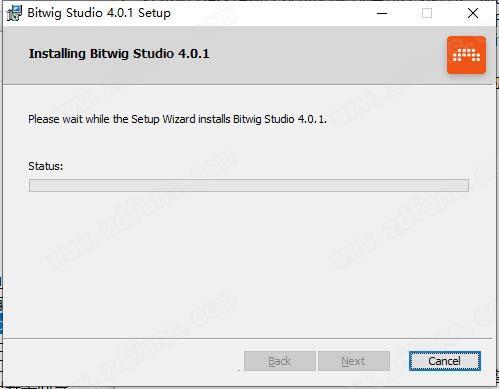Image resolution: width=499 pixels, height=389 pixels.
Task: Click the greyed-out maximize button
Action: coord(427,13)
